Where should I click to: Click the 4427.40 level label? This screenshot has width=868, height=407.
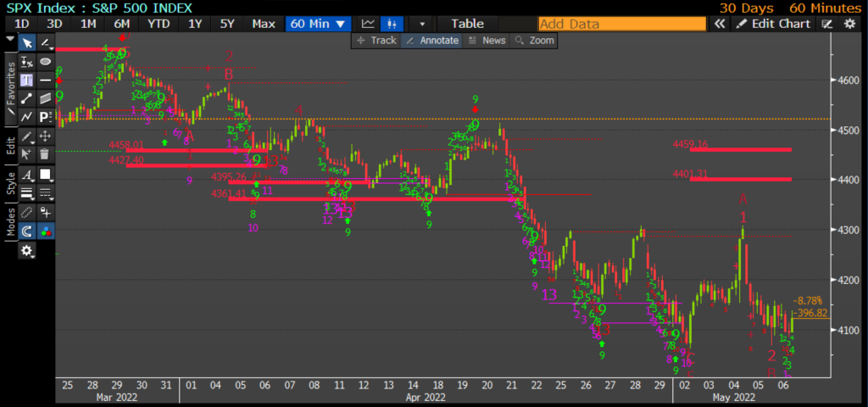(126, 159)
